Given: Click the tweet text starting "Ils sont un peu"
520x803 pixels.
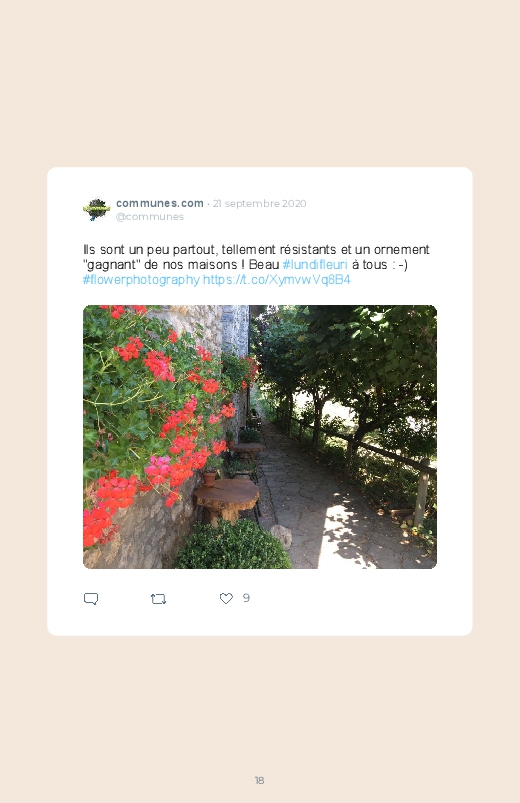Looking at the screenshot, I should 256,264.
